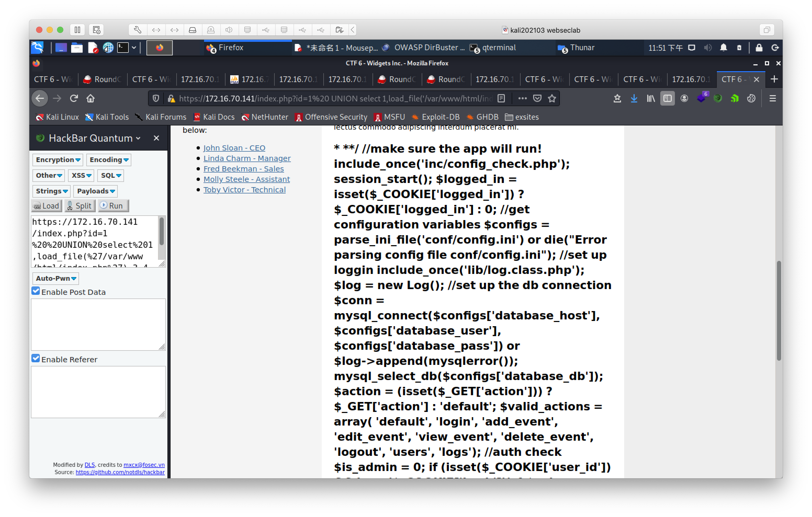Toggle the sidebar icon in Firefox toolbar
The width and height of the screenshot is (812, 517).
pyautogui.click(x=667, y=99)
